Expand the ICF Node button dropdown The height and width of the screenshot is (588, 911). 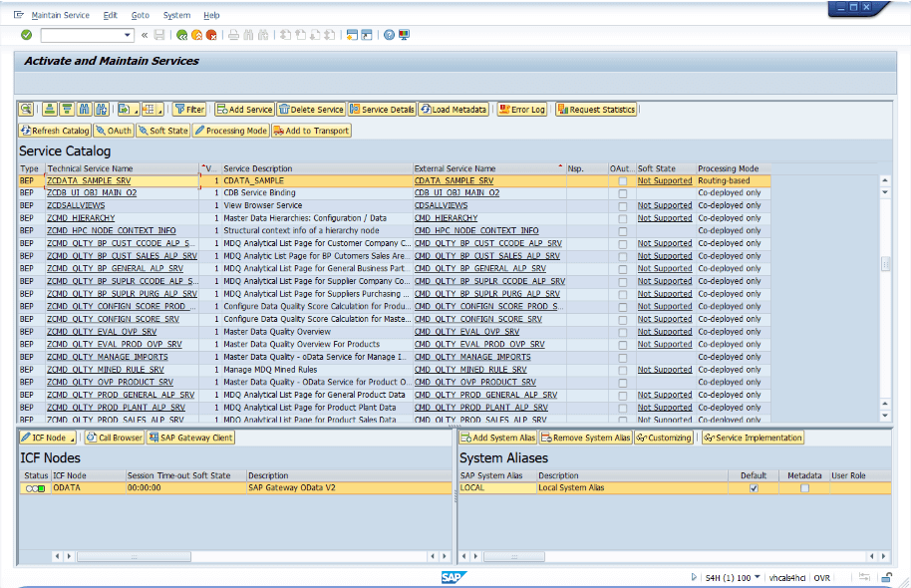[74, 438]
